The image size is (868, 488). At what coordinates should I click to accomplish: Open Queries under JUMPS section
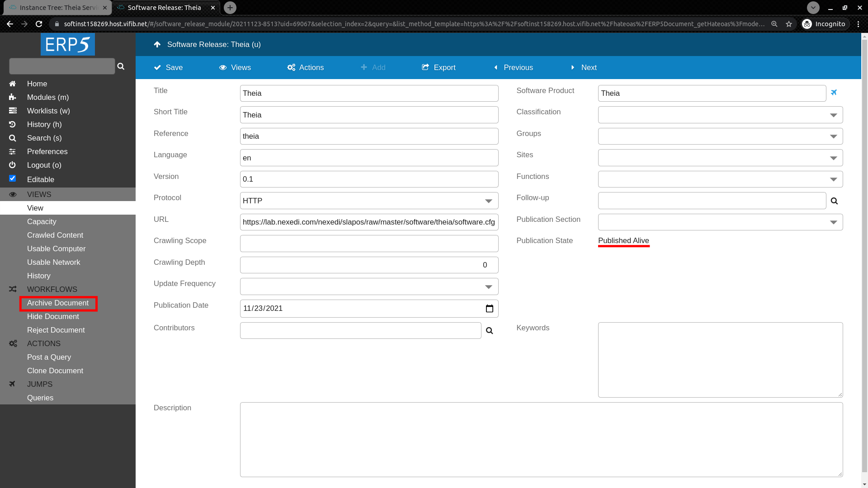(x=40, y=398)
